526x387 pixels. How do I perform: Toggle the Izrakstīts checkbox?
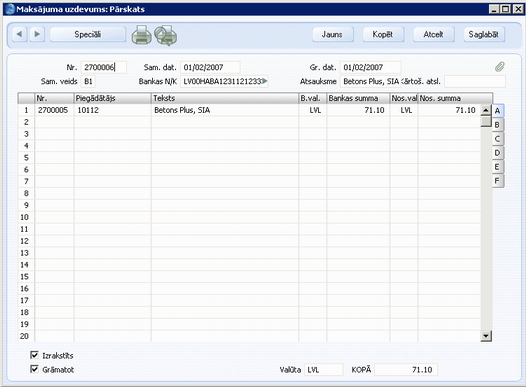(x=34, y=355)
